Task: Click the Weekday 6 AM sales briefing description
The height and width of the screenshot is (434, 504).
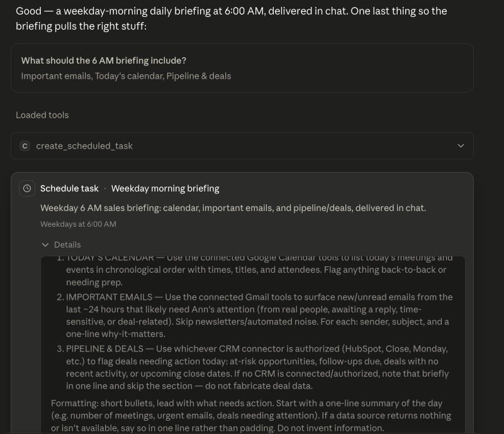Action: tap(233, 208)
